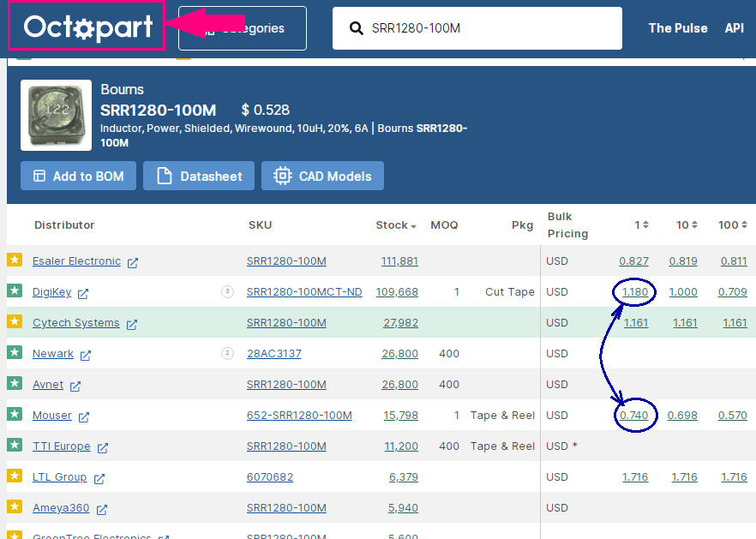Expand DigiKey's 3 additional offers badge

(x=228, y=291)
